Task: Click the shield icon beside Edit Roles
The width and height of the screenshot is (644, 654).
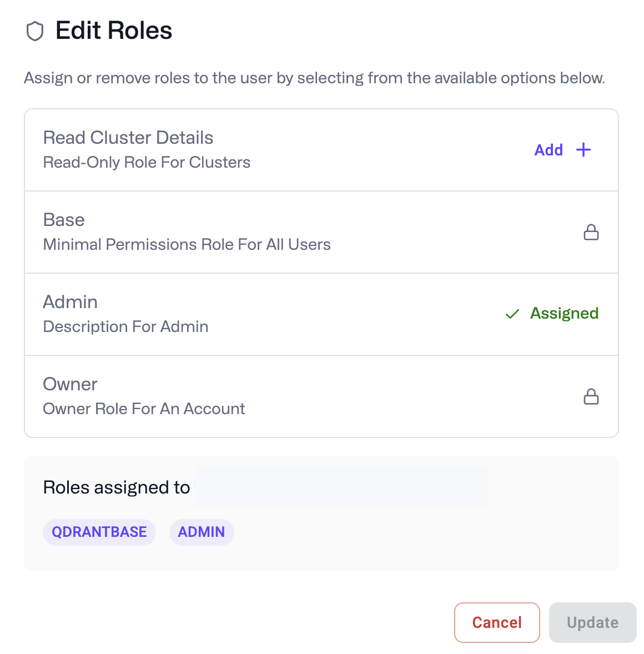Action: click(35, 31)
